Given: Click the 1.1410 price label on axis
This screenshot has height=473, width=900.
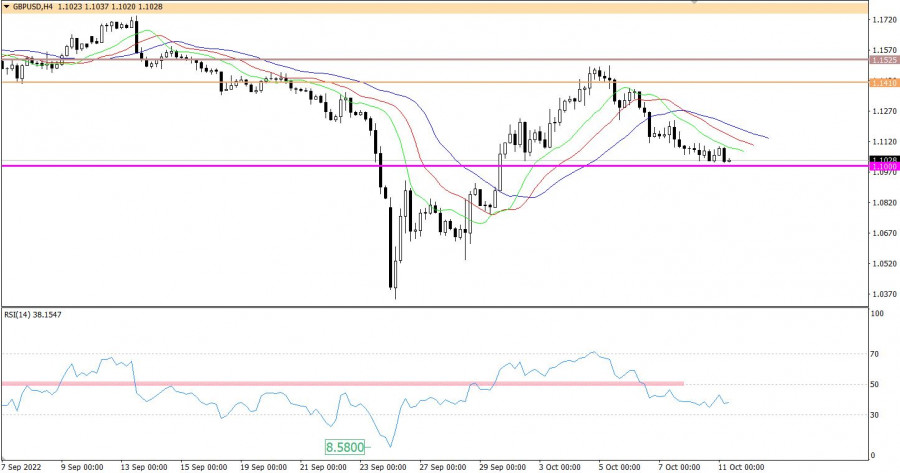Looking at the screenshot, I should tap(883, 82).
